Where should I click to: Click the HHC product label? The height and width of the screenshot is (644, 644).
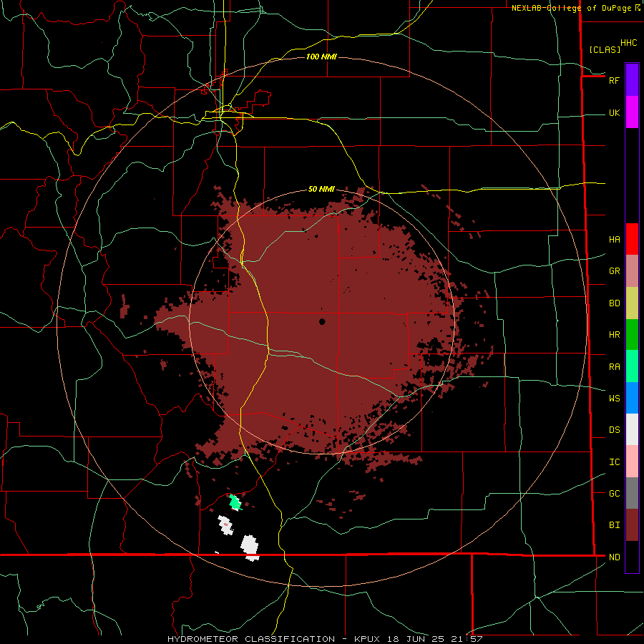point(628,43)
